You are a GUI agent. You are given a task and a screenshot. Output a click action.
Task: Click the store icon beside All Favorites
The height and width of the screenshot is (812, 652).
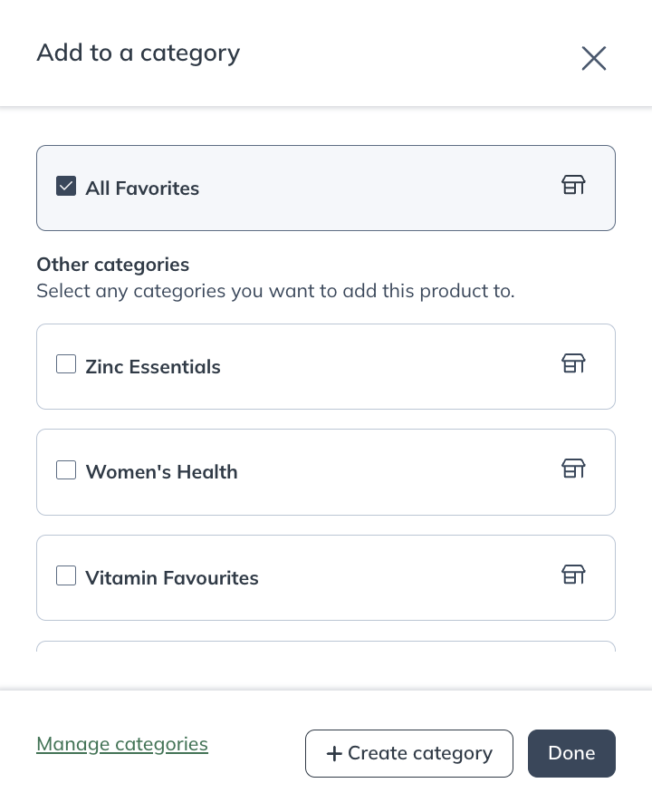pos(573,184)
